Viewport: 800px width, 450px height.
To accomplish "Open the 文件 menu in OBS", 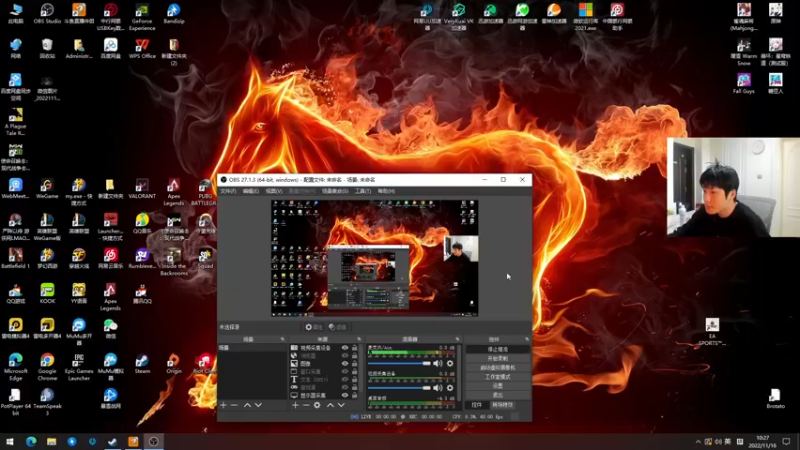I will 227,191.
